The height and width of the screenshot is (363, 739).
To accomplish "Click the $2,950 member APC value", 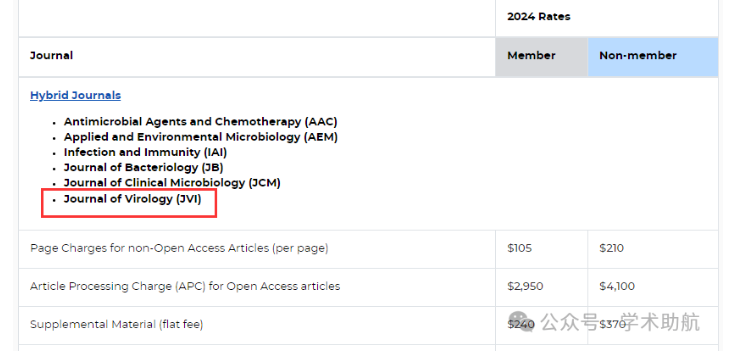I will pos(525,286).
